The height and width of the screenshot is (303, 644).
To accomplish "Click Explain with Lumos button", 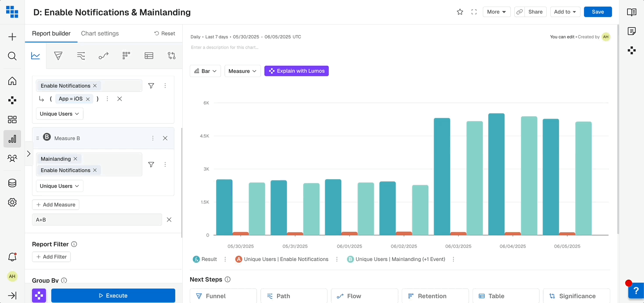I will (297, 71).
